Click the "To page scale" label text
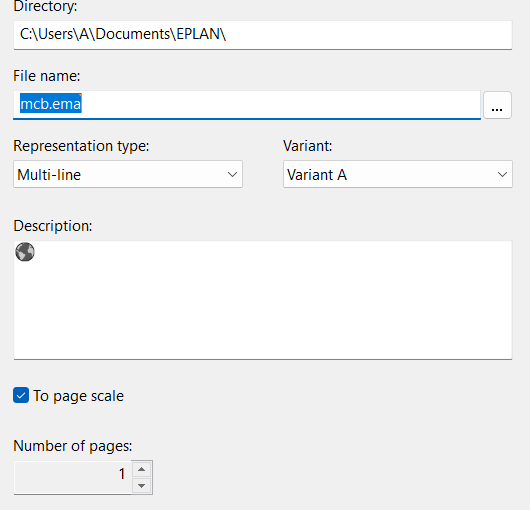The height and width of the screenshot is (510, 530). pyautogui.click(x=78, y=396)
